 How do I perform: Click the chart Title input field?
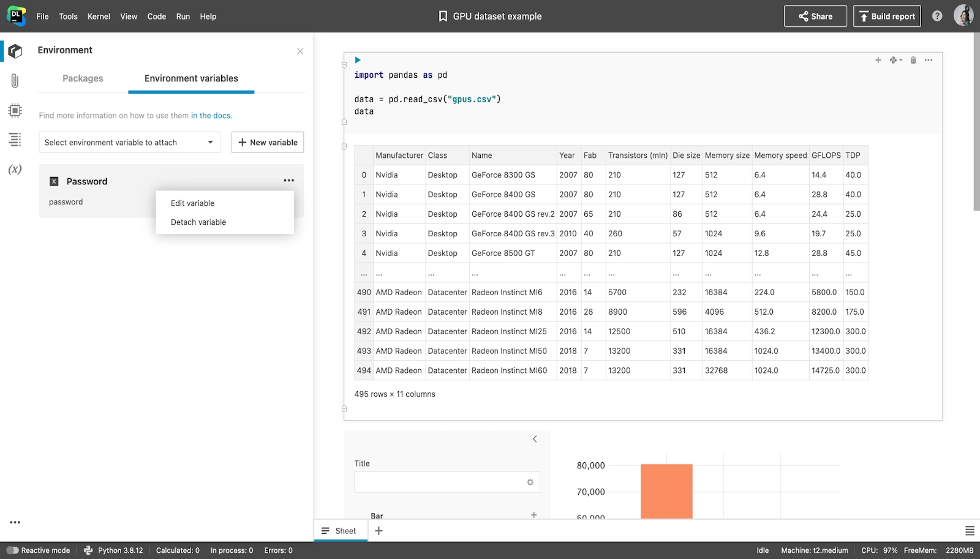(447, 482)
